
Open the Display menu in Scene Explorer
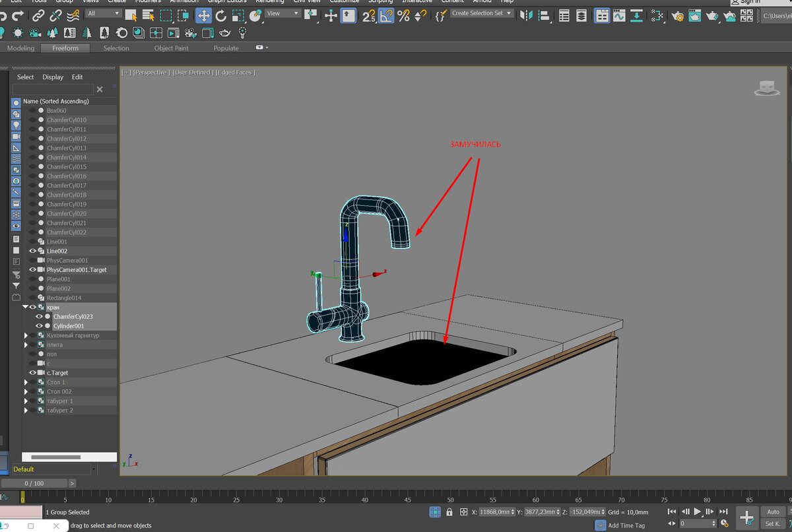(53, 77)
